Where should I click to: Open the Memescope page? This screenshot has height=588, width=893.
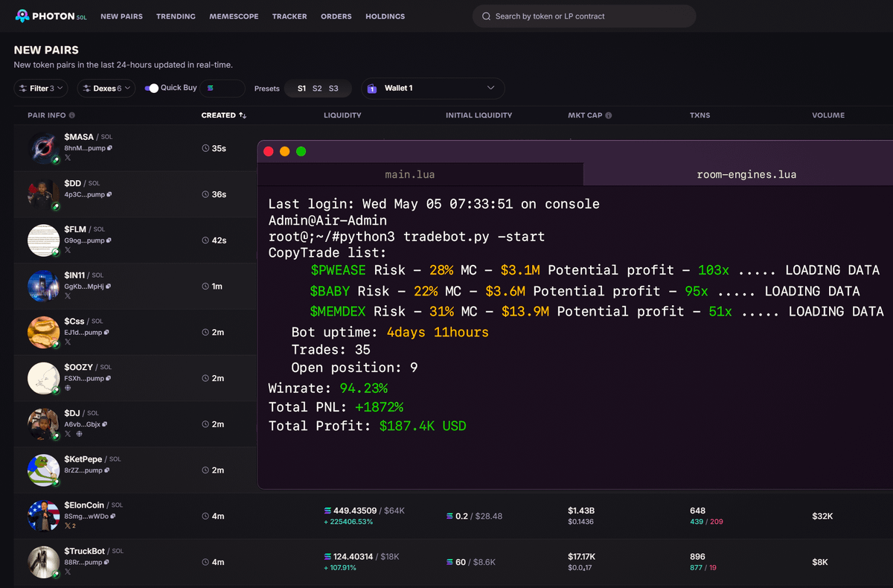tap(234, 16)
